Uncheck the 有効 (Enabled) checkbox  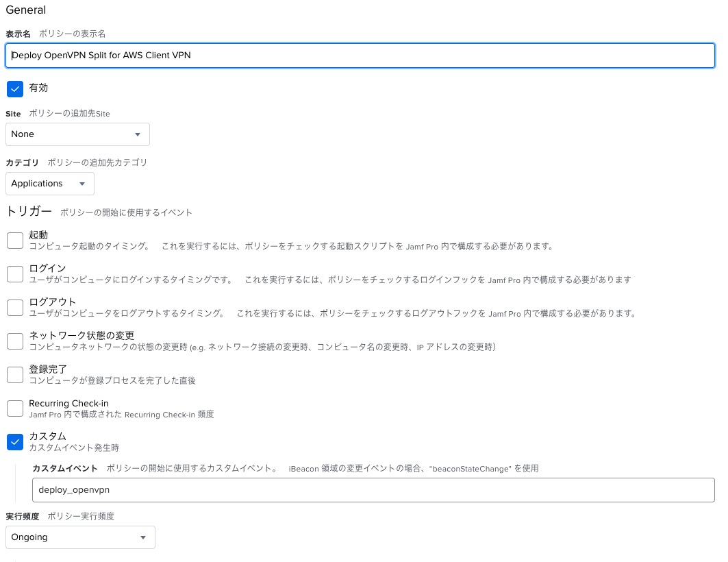pyautogui.click(x=15, y=88)
